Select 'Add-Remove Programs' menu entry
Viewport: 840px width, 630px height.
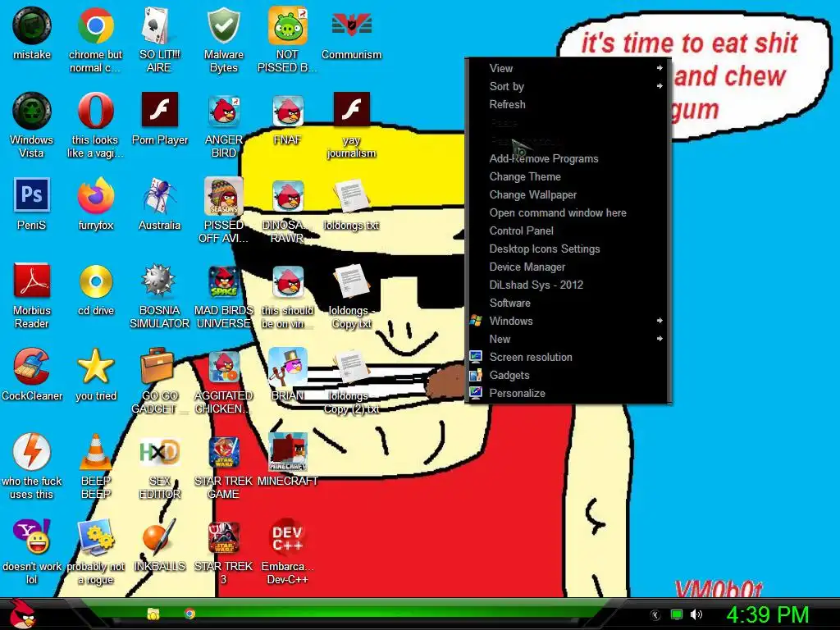(x=568, y=158)
